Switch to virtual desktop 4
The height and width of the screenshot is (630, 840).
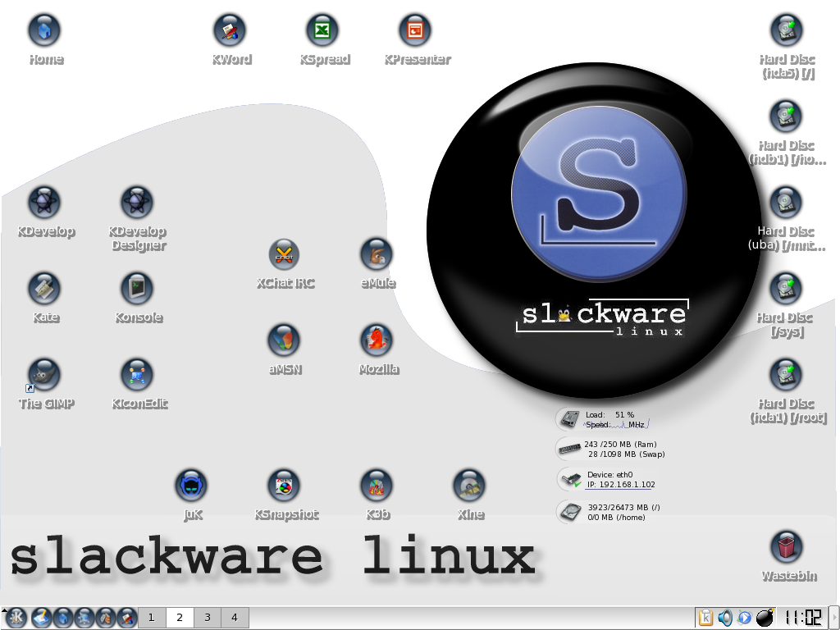click(235, 618)
